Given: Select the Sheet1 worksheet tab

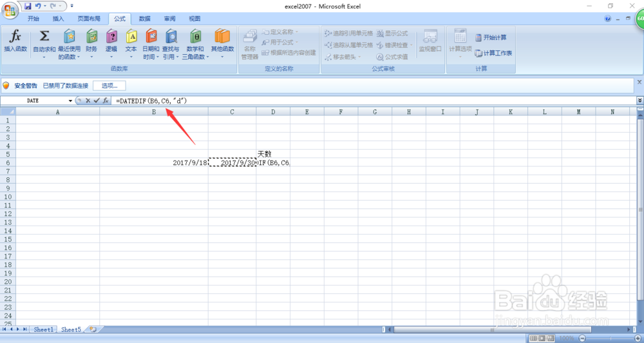Looking at the screenshot, I should [x=44, y=329].
